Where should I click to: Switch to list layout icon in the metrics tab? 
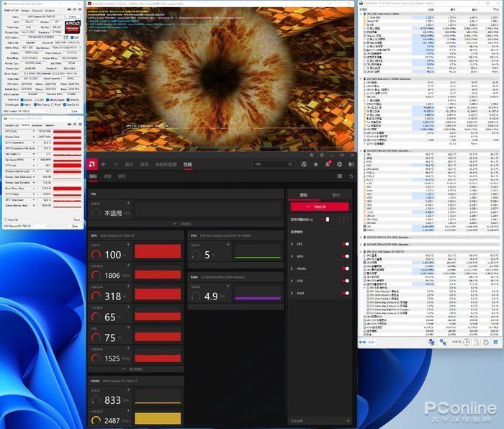click(339, 176)
